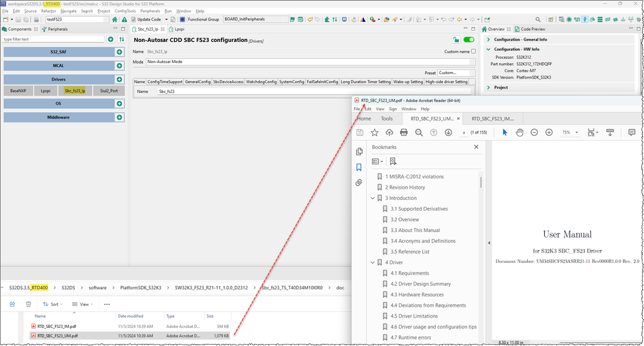Switch to the Code Preview tab

coord(530,29)
